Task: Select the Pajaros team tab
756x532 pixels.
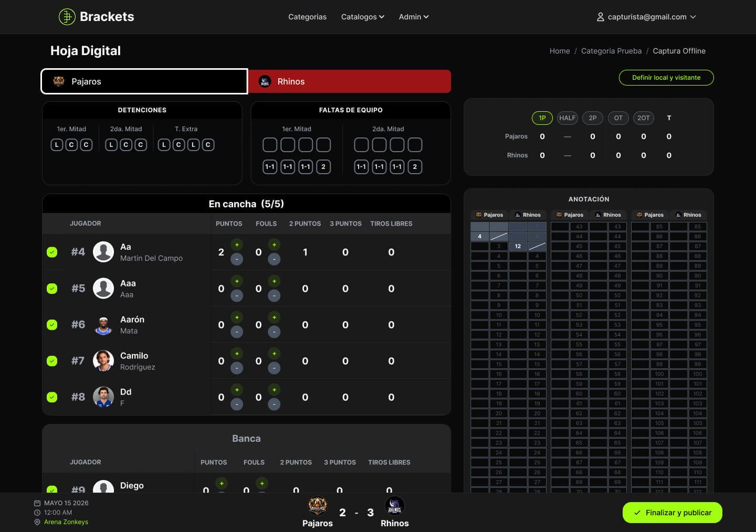Action: pyautogui.click(x=144, y=81)
